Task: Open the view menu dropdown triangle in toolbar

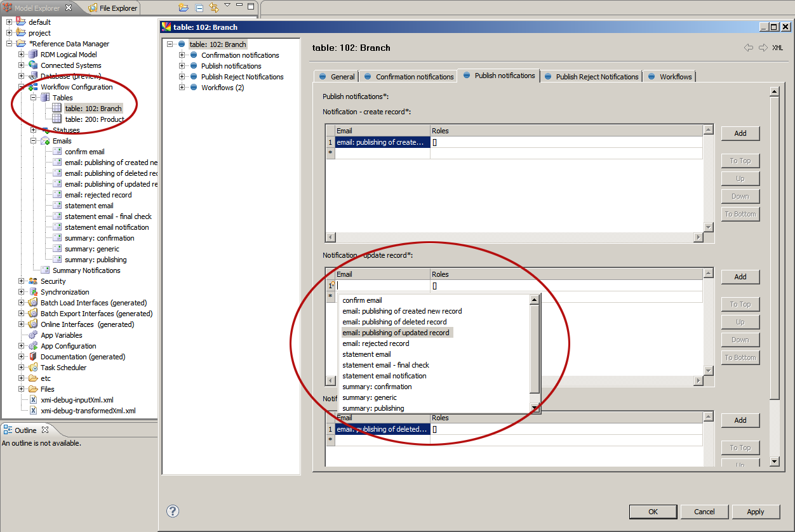Action: (227, 4)
